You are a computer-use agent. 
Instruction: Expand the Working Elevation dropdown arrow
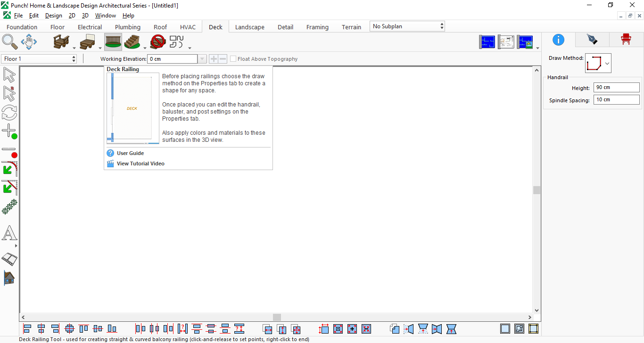pos(202,59)
